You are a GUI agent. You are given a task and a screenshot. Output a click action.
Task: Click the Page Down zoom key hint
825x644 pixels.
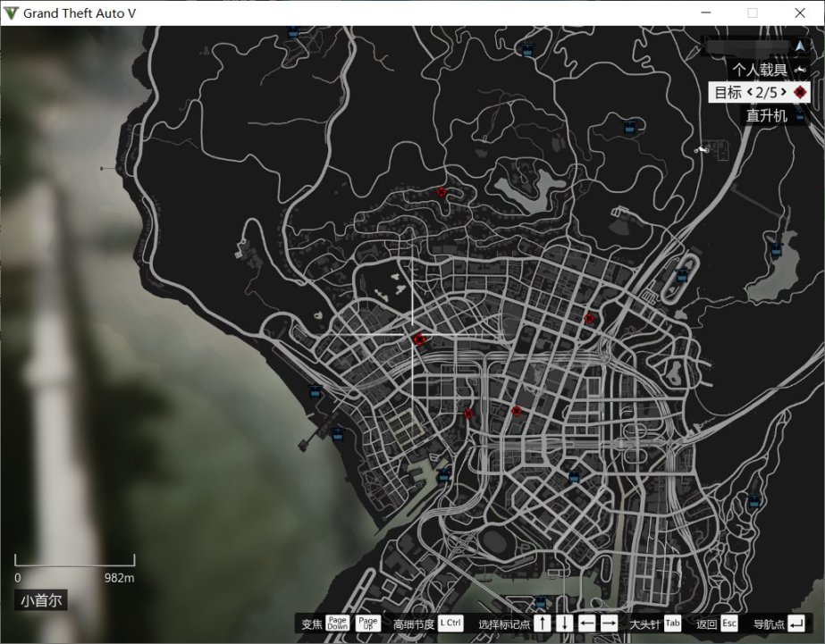[x=337, y=623]
